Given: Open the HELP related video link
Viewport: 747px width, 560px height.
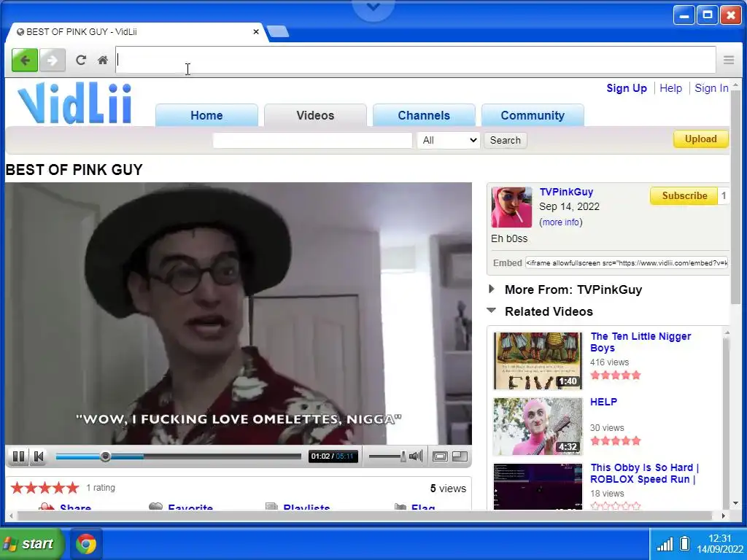Looking at the screenshot, I should coord(603,402).
